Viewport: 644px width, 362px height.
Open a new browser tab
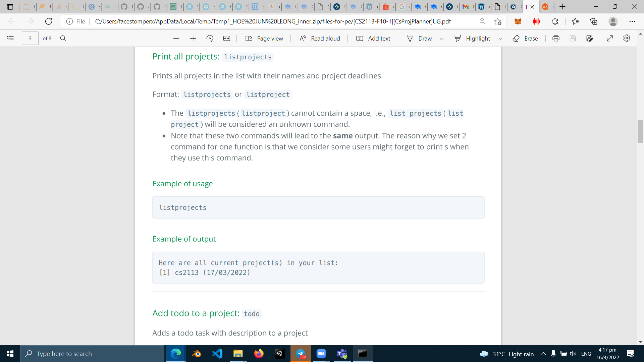(x=562, y=6)
